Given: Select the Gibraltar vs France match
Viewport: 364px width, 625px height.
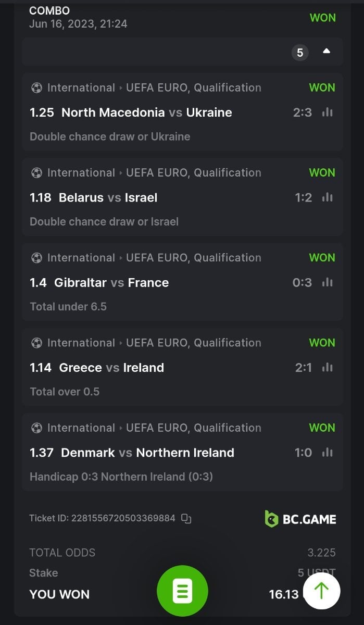Looking at the screenshot, I should [x=111, y=283].
